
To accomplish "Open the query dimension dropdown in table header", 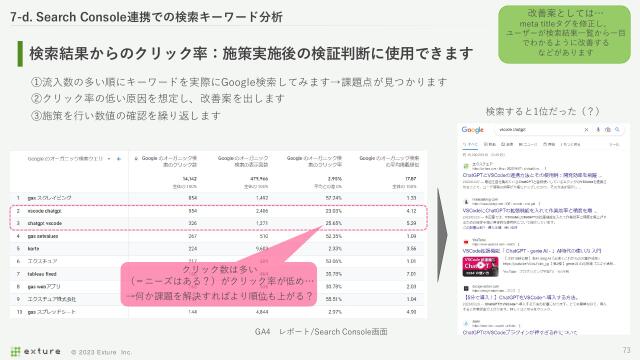I will (109, 159).
